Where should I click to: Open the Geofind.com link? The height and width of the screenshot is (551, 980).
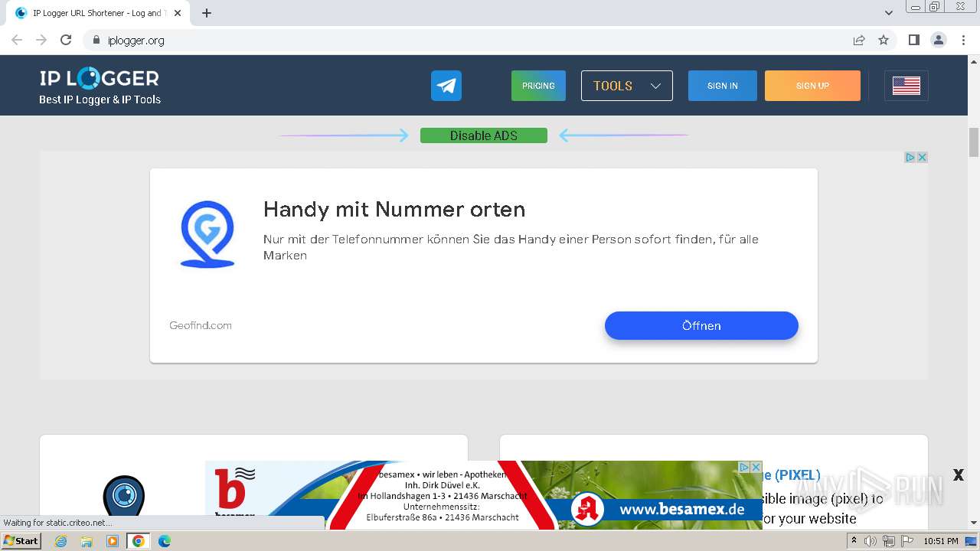201,325
